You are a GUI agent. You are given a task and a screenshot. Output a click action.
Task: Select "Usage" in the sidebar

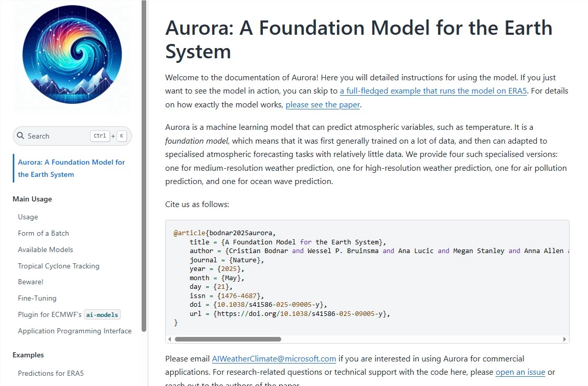tap(28, 217)
